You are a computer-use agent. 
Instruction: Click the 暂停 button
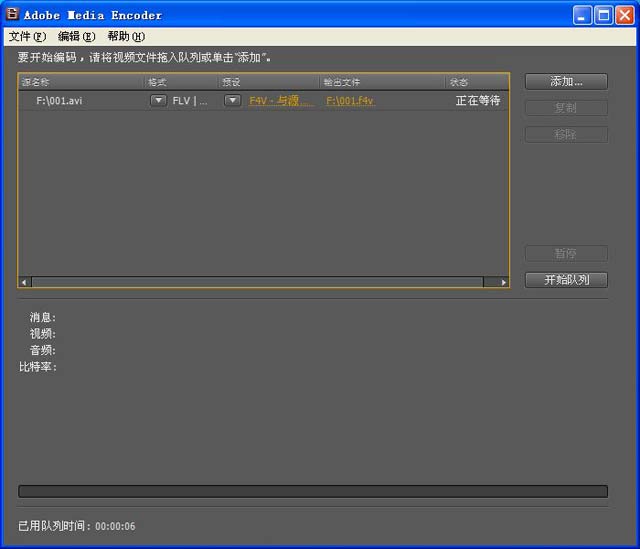click(566, 254)
